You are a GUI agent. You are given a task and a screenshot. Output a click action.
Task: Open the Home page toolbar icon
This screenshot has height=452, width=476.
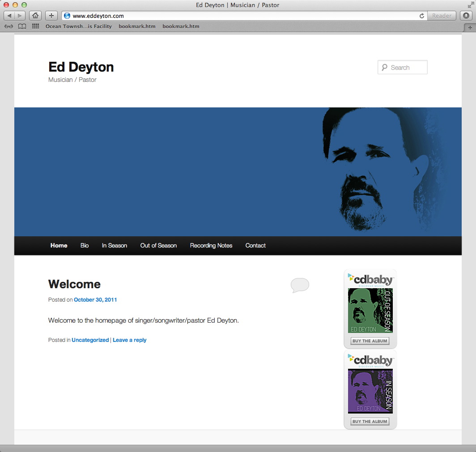pos(35,16)
